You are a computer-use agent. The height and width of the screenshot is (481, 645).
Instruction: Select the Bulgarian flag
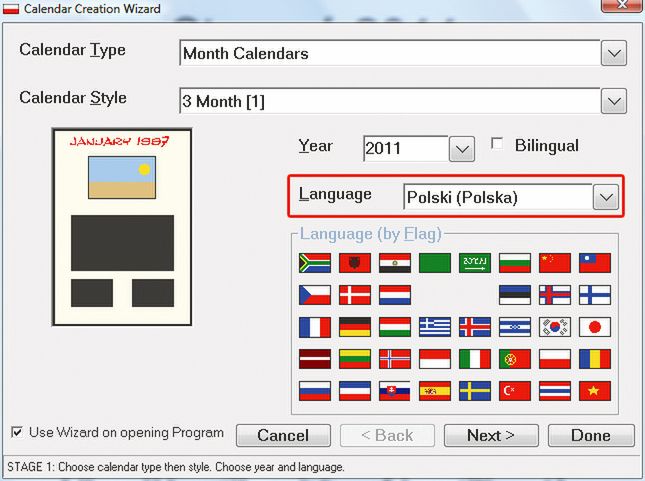click(x=515, y=263)
